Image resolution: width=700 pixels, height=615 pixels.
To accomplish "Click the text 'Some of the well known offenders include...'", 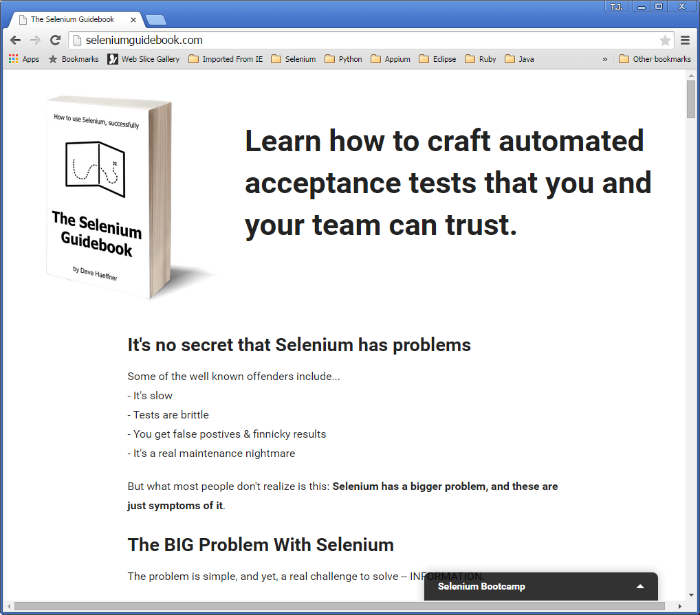I will 234,377.
